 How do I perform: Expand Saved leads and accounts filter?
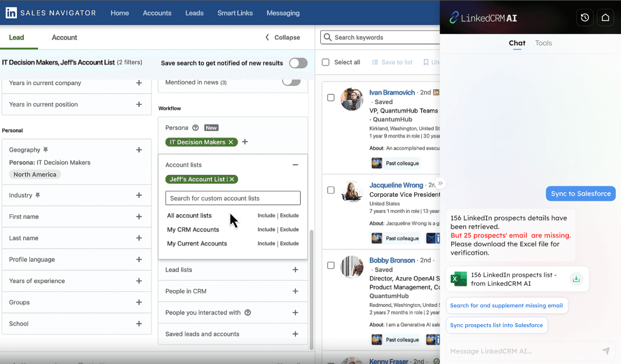(296, 334)
